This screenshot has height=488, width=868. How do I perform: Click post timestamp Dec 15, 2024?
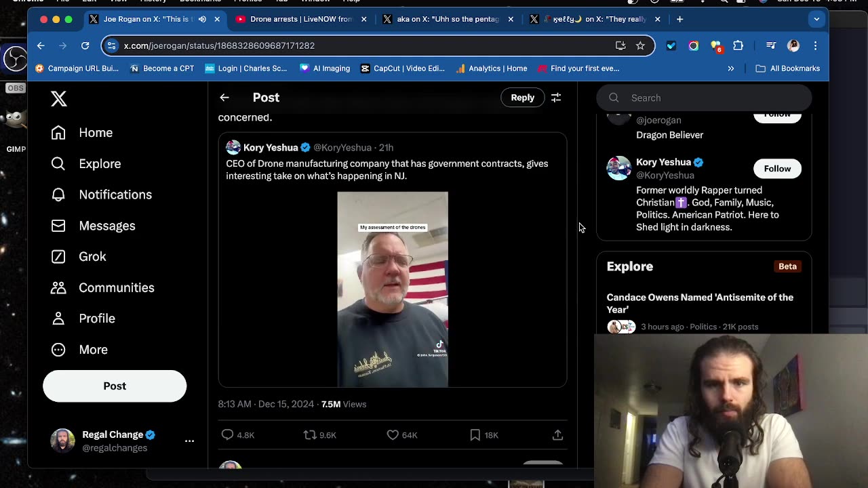266,404
